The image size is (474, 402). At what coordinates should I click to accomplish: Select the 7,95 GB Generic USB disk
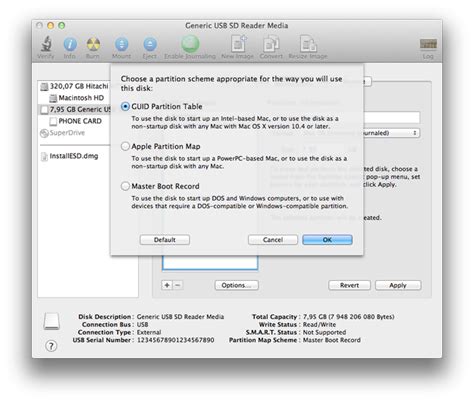click(x=75, y=109)
